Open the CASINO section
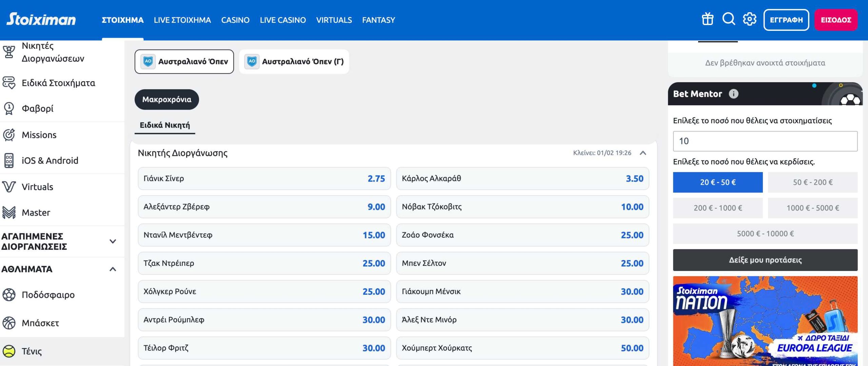 click(235, 20)
